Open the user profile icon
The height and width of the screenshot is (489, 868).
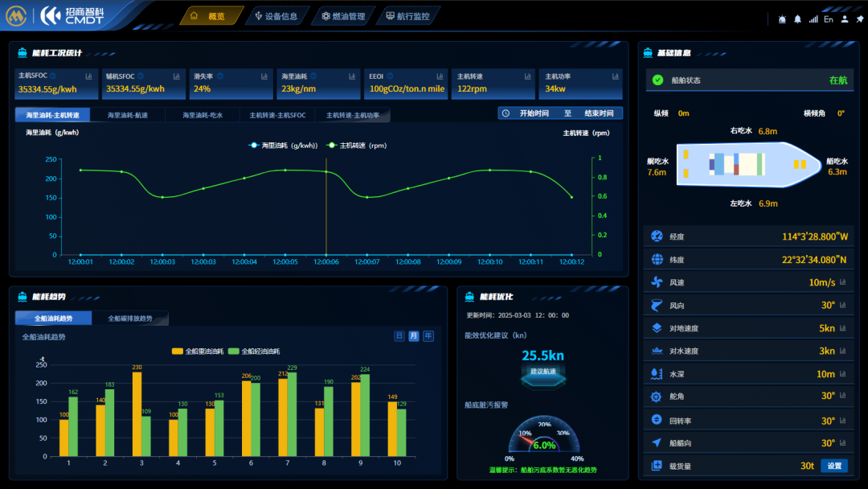(x=845, y=18)
